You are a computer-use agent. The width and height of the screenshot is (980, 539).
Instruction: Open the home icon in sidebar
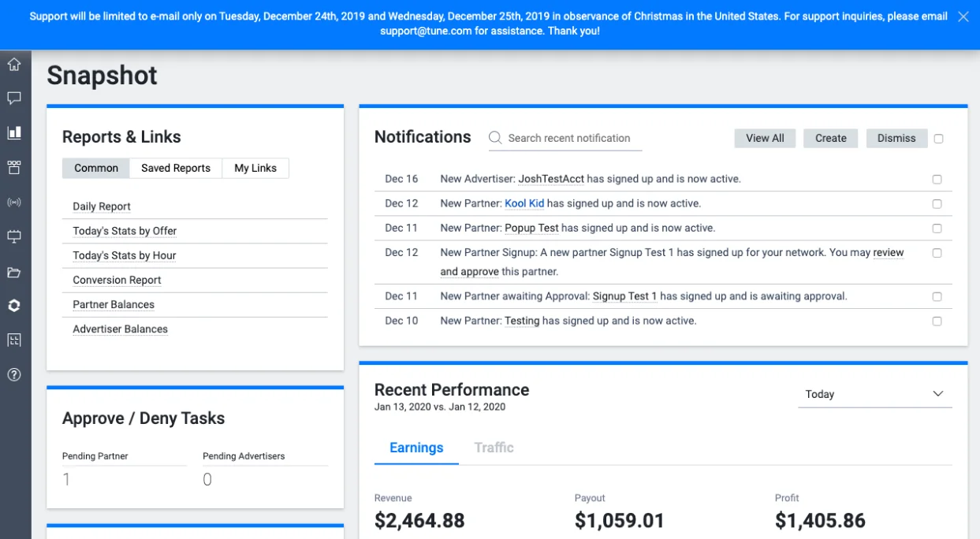pyautogui.click(x=14, y=64)
